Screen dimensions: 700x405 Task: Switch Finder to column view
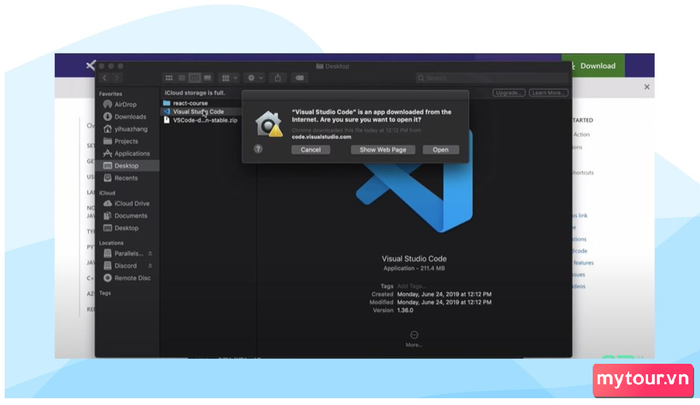click(x=195, y=78)
